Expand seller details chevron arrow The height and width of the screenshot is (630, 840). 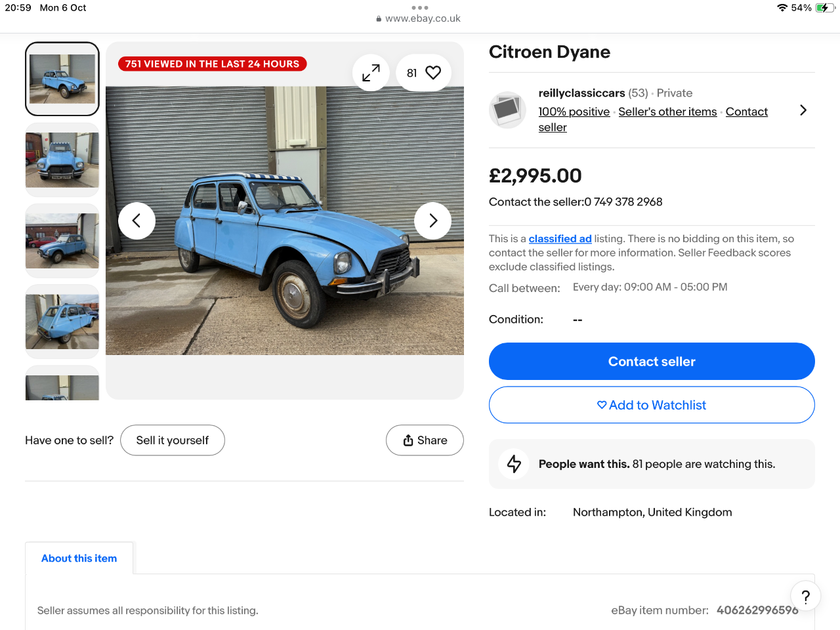[x=803, y=110]
